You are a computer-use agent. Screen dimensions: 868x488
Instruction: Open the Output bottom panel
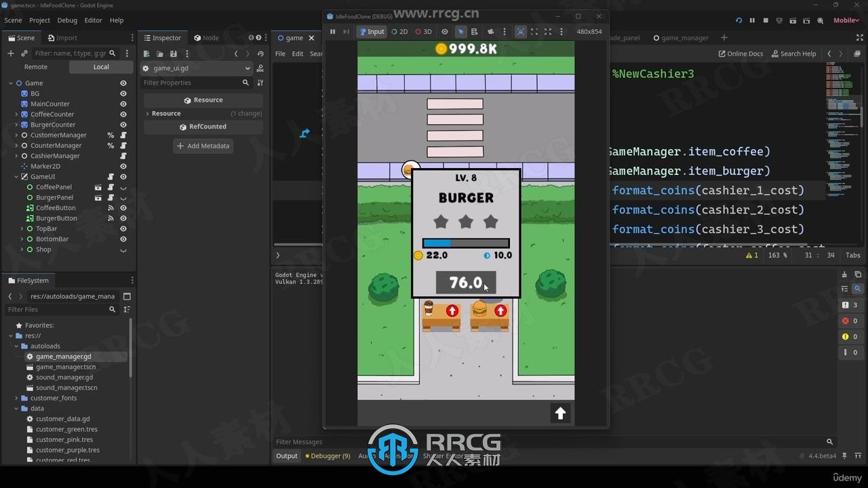coord(286,456)
